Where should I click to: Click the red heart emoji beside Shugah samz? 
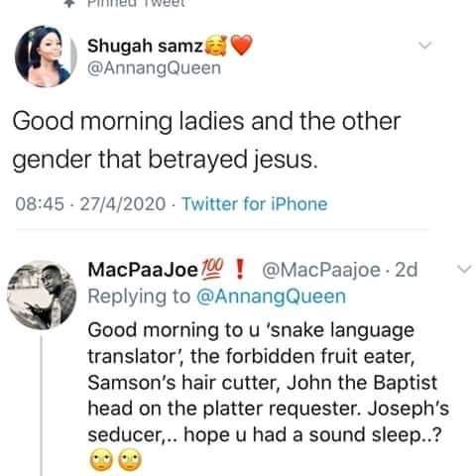[241, 45]
